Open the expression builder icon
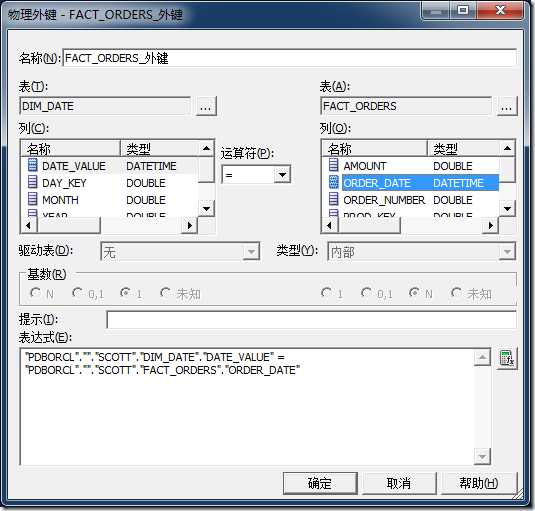535x511 pixels. pyautogui.click(x=507, y=358)
